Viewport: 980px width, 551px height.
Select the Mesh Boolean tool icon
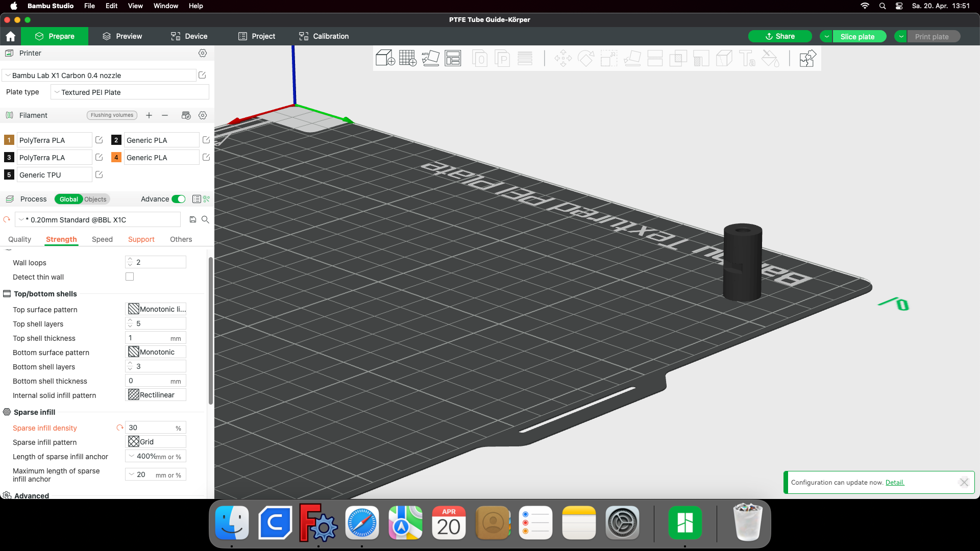click(x=678, y=58)
